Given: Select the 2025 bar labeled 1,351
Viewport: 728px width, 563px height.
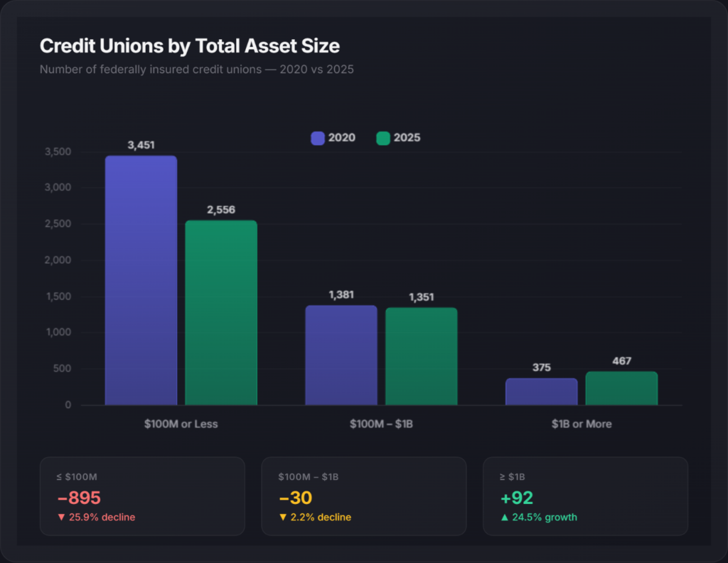Looking at the screenshot, I should tap(422, 356).
